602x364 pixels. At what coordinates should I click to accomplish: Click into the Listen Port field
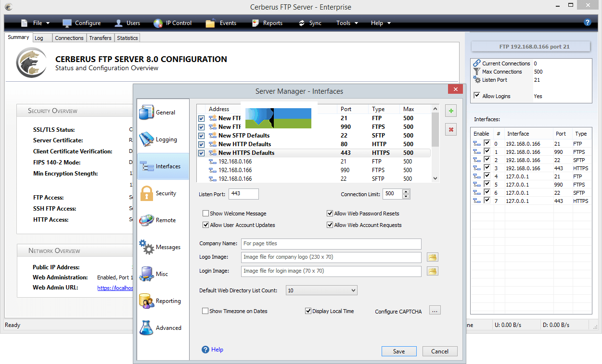[x=244, y=194]
